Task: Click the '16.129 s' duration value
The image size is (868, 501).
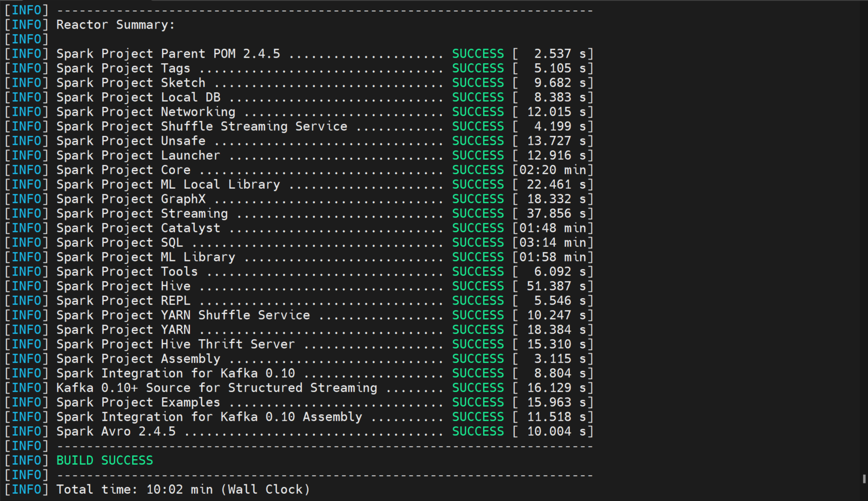Action: [x=557, y=388]
